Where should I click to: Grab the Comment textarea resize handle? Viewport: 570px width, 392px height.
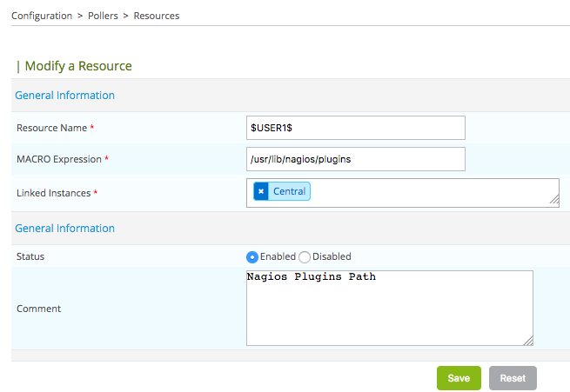coord(527,341)
